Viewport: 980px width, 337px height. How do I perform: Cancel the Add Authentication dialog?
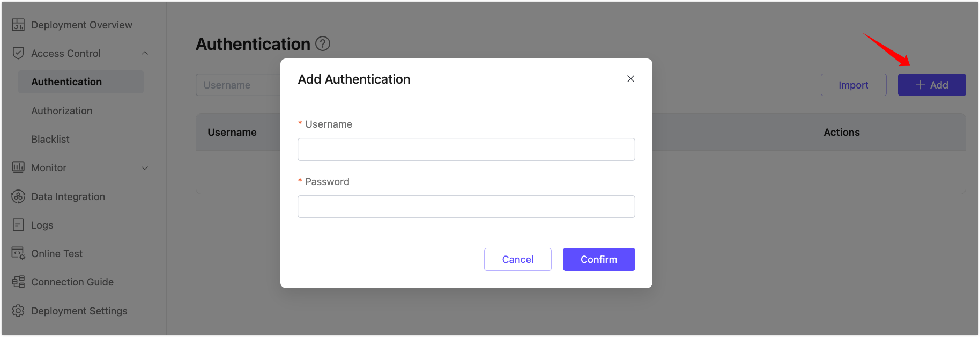[517, 259]
